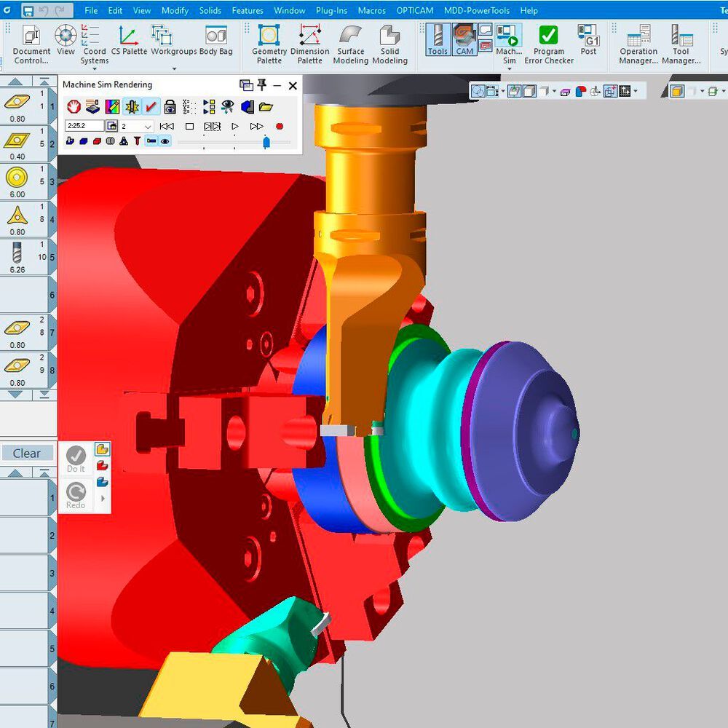Toggle the lock icon in Machine Sim Rendering
Viewport: 728px width, 728px height.
[x=169, y=106]
